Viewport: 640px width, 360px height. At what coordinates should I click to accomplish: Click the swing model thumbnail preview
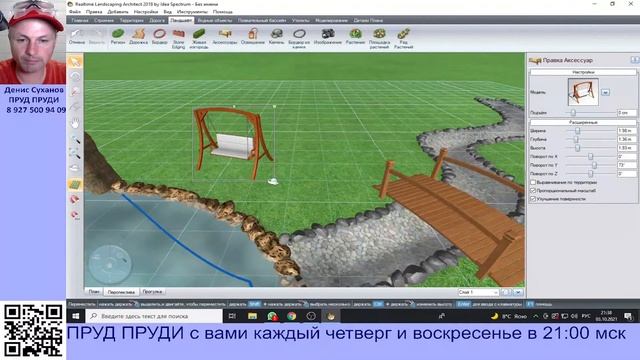pyautogui.click(x=583, y=92)
